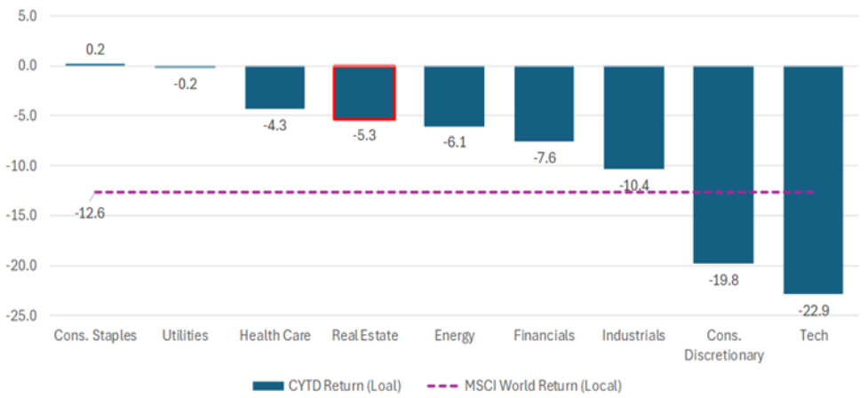Select the Industrials bar

(633, 117)
